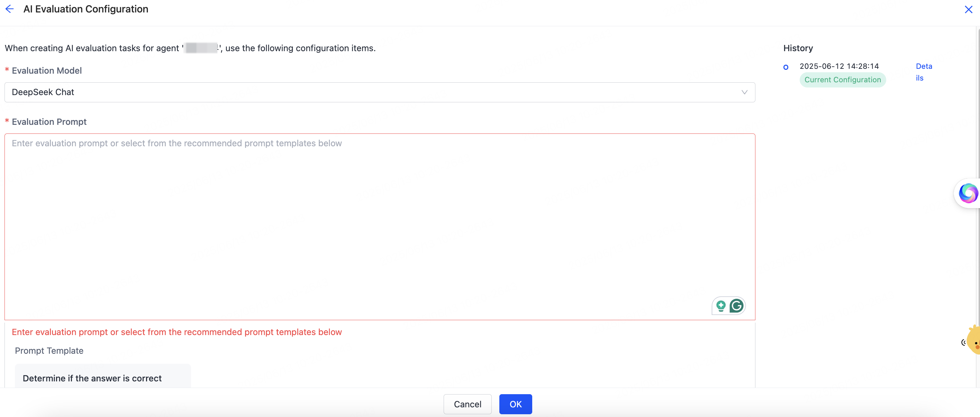Click the Evaluation Model label
Image resolution: width=980 pixels, height=417 pixels.
[47, 71]
